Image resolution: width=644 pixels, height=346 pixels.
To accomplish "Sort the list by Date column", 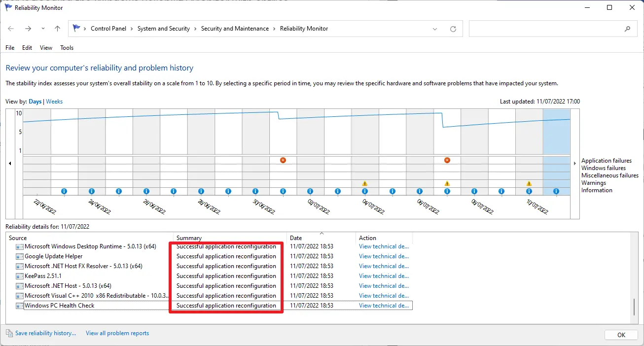I will click(321, 238).
